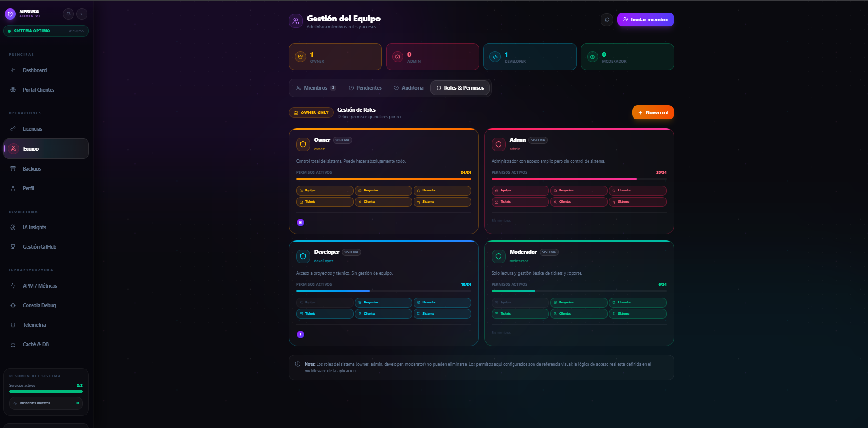The image size is (868, 428).
Task: Click the Nebura shield logo icon
Action: click(10, 14)
